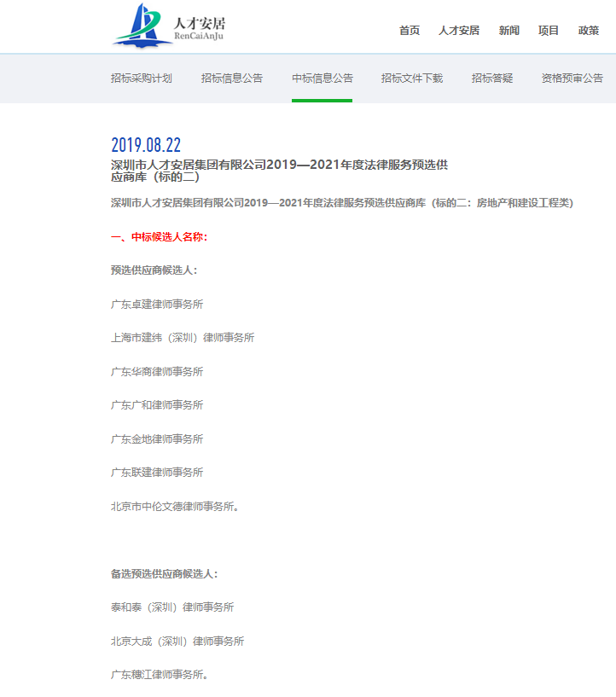The image size is (616, 697).
Task: Select the line 泰和泰（深圳）律师事务所
Action: tap(172, 607)
